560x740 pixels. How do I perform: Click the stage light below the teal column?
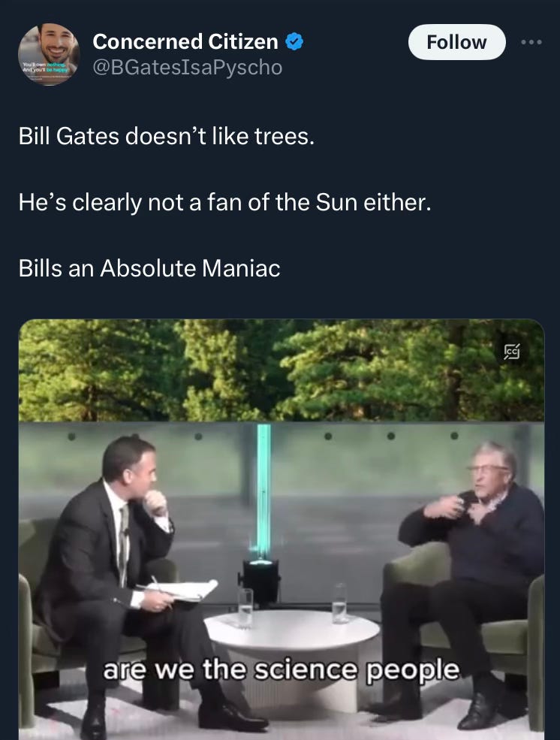[260, 582]
